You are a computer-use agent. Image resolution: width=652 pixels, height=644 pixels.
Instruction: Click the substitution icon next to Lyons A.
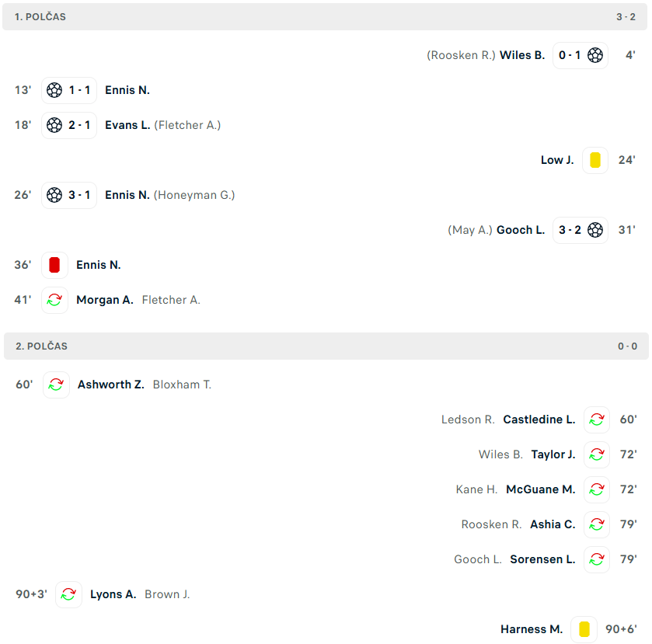[68, 594]
